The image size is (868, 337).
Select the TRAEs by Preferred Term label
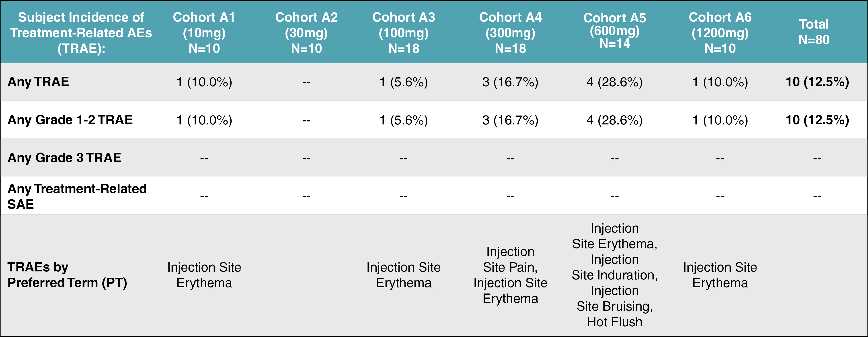click(x=67, y=275)
